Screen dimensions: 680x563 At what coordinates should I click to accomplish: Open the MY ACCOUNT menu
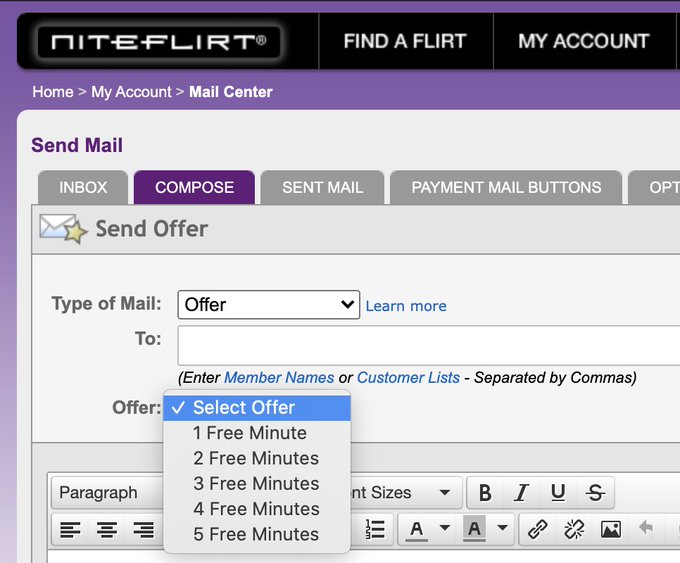pos(584,42)
